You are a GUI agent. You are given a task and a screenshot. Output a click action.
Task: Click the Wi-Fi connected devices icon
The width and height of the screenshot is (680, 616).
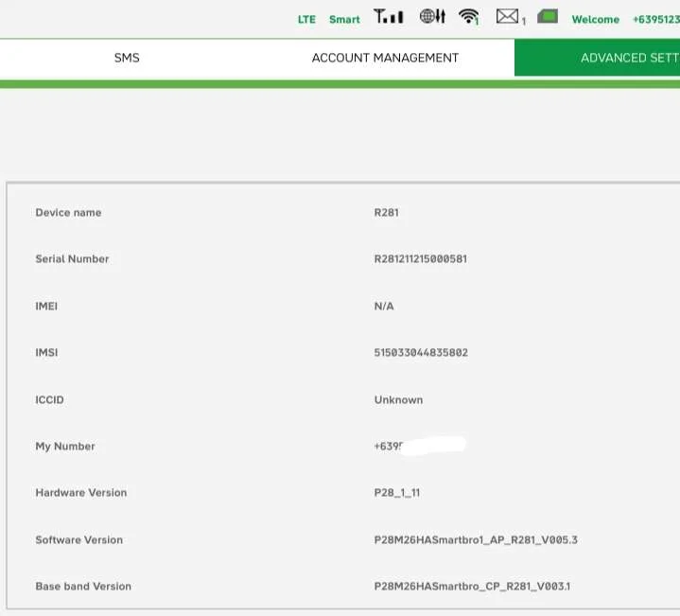(x=469, y=17)
